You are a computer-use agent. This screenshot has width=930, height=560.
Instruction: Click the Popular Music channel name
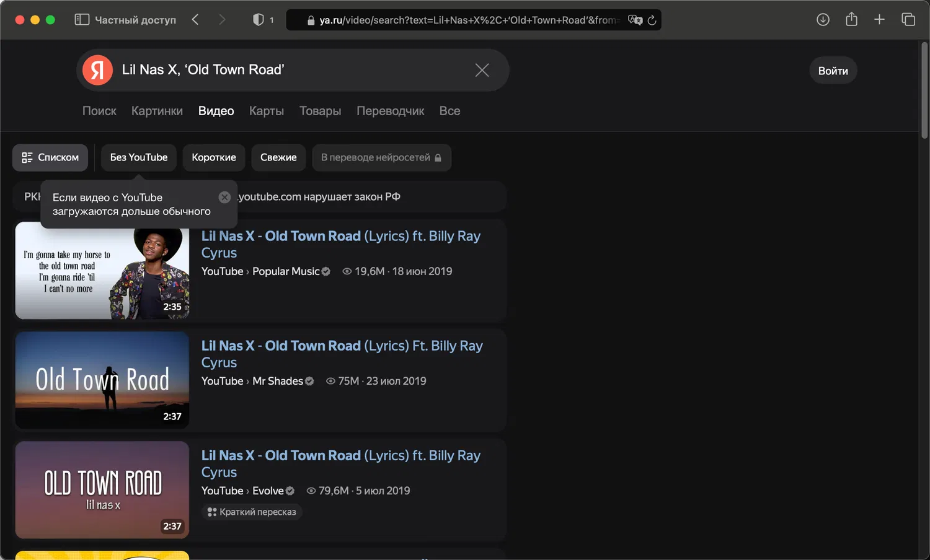[x=286, y=271]
